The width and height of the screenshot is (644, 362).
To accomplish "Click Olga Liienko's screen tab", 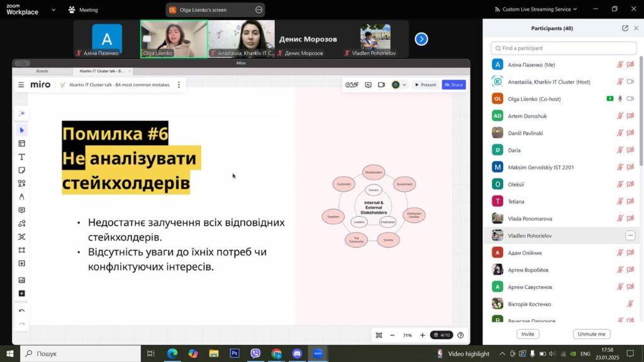I will pos(215,10).
